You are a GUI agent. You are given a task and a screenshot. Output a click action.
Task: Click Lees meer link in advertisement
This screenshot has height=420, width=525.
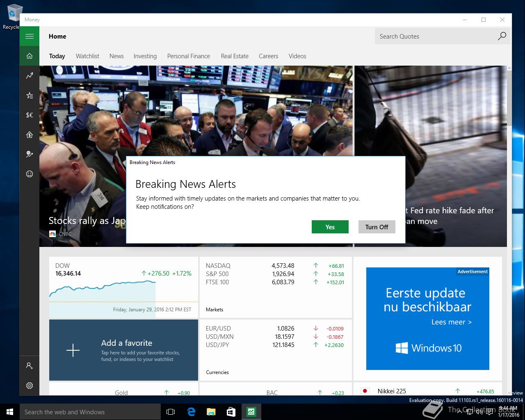tap(452, 322)
